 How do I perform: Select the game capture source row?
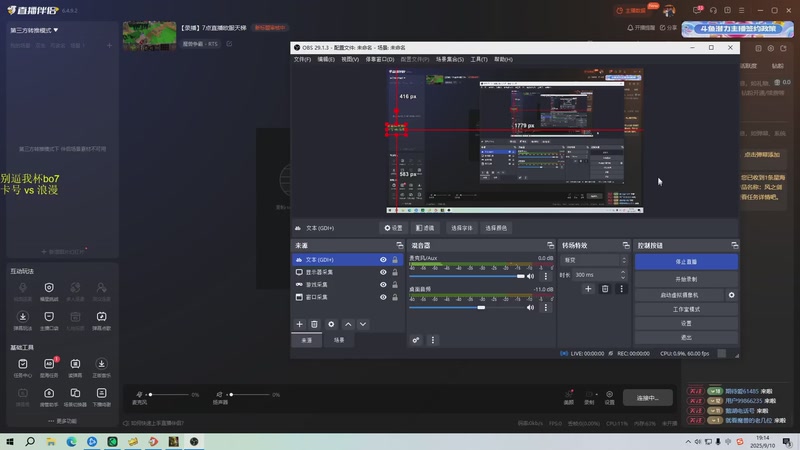click(347, 285)
